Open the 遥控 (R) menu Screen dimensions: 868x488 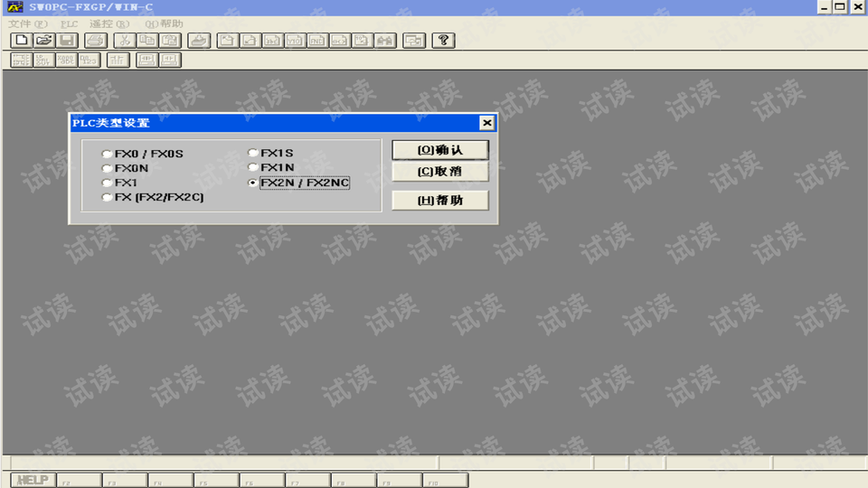tap(109, 23)
